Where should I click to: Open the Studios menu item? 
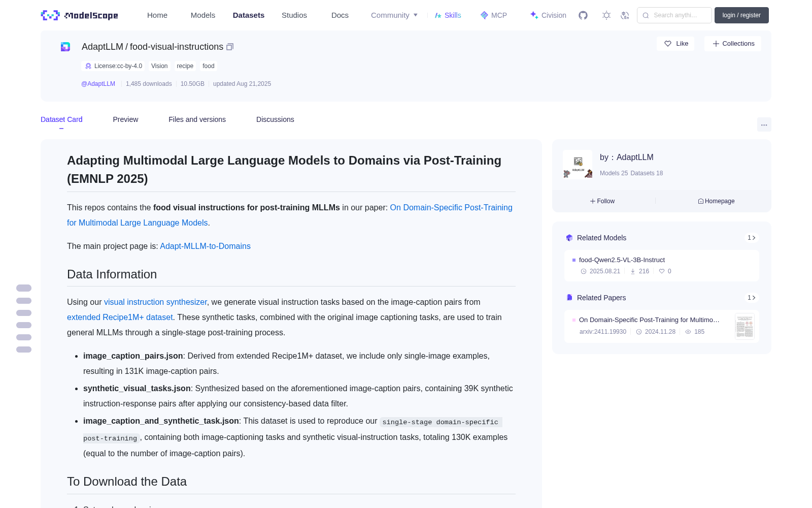point(294,15)
